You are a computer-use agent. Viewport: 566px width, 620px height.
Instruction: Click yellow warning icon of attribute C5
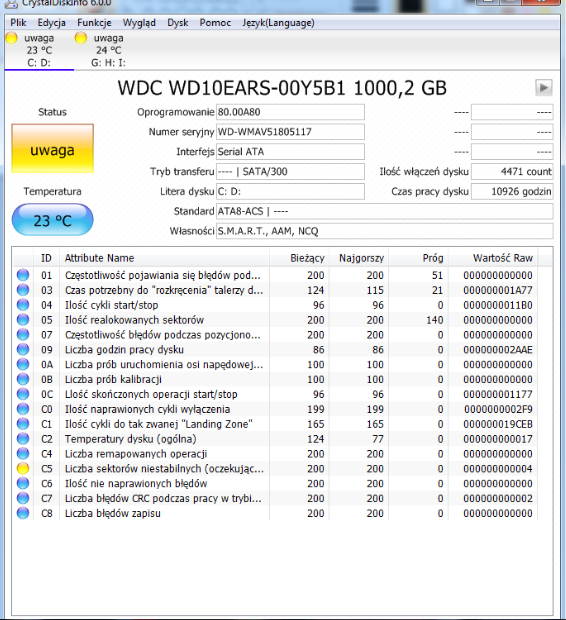pos(23,469)
